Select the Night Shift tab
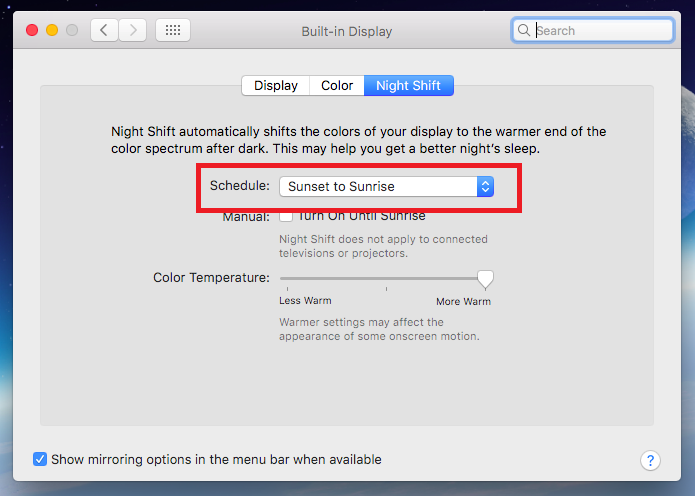 pyautogui.click(x=409, y=86)
